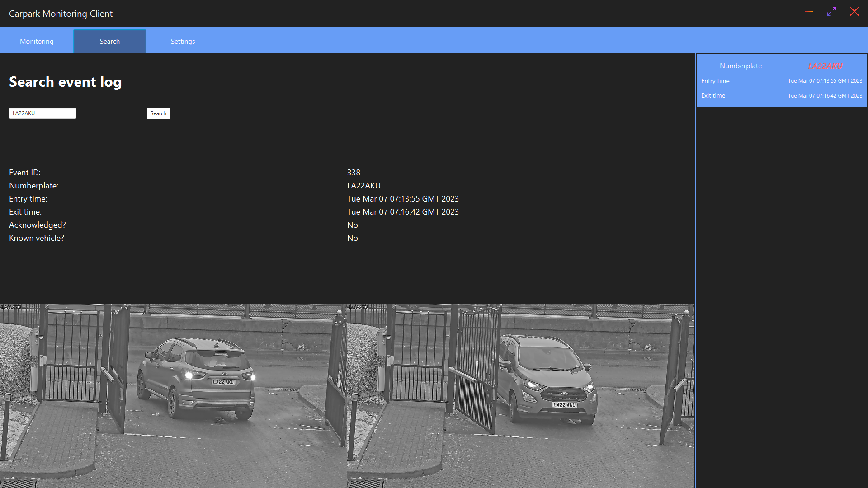This screenshot has width=868, height=488.
Task: Open the exit camera image thumbnail
Action: click(x=520, y=395)
